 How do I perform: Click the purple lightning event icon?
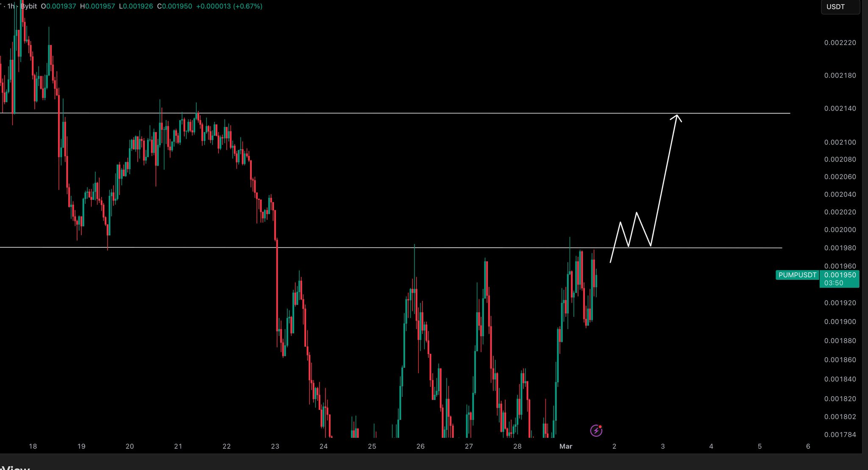(x=596, y=431)
